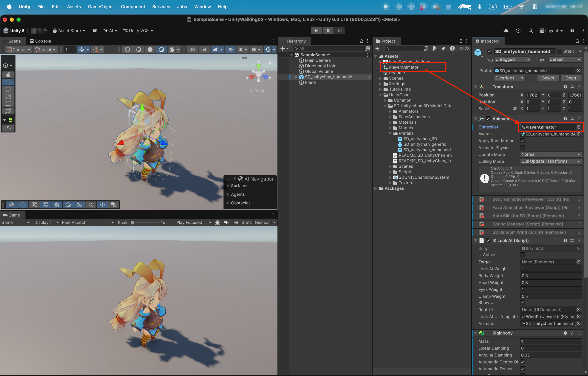Image resolution: width=588 pixels, height=376 pixels.
Task: Open the Undo History icon
Action: point(518,31)
